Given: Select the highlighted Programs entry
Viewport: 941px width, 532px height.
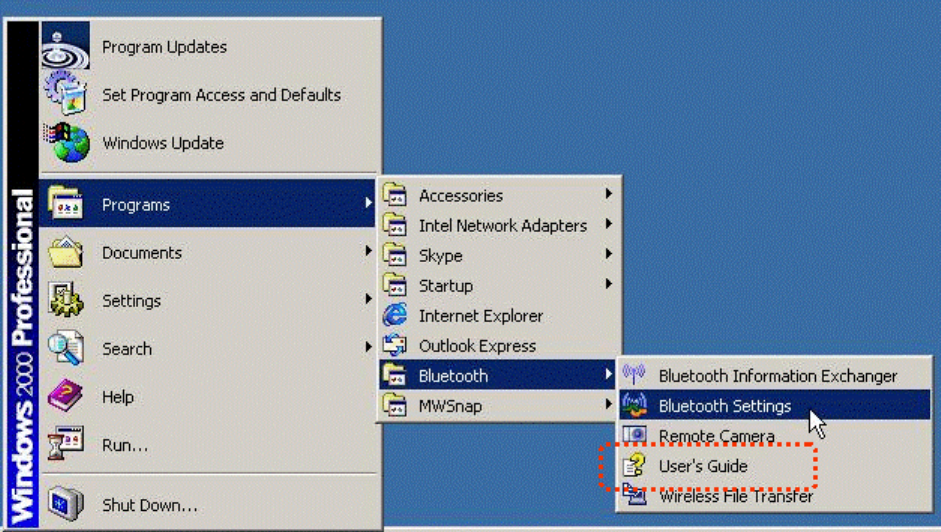Looking at the screenshot, I should 209,204.
